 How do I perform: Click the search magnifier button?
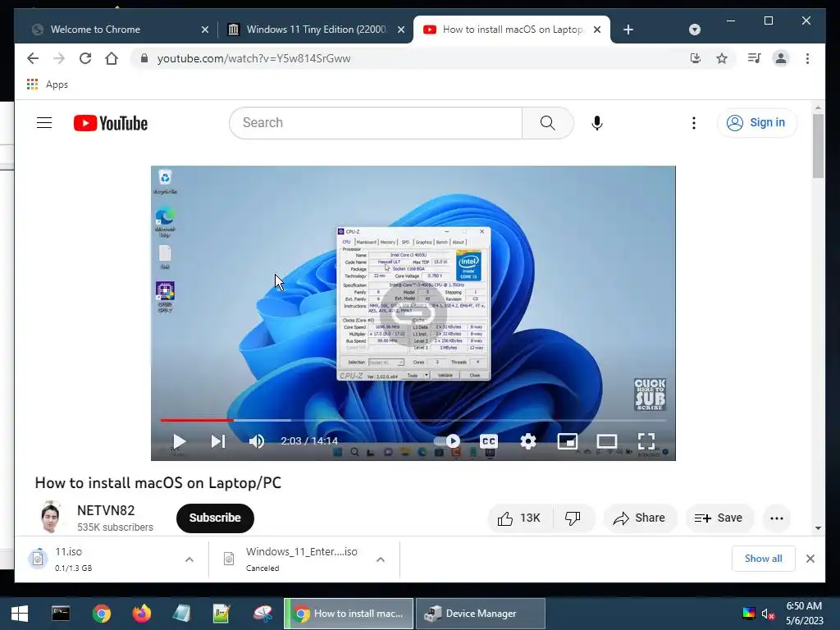(x=548, y=123)
